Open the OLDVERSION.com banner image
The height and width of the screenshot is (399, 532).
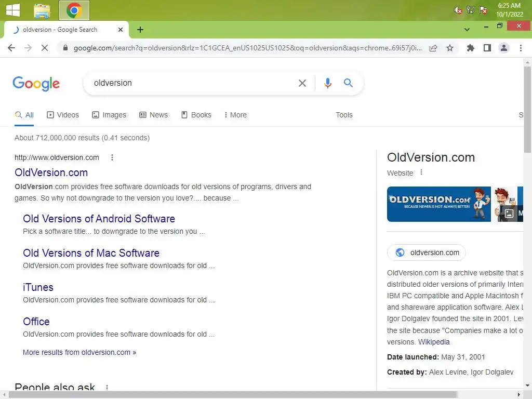click(x=438, y=204)
